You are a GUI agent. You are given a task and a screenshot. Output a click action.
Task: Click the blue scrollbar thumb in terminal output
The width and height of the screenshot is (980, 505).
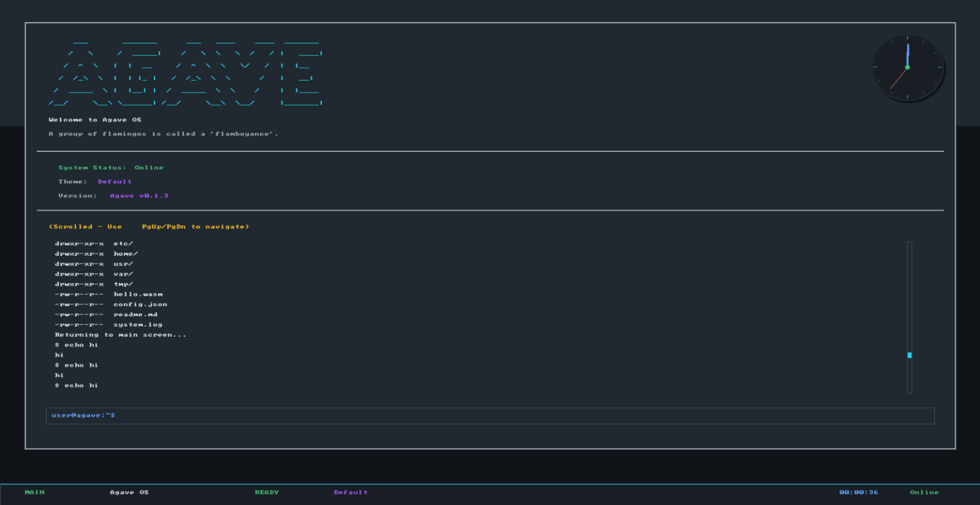[909, 355]
